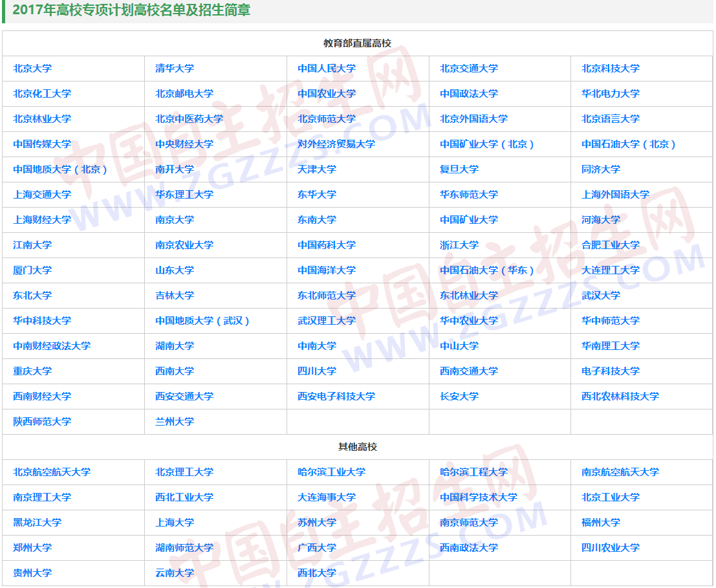
Task: Click 中南财经政法大学 link
Action: click(52, 346)
